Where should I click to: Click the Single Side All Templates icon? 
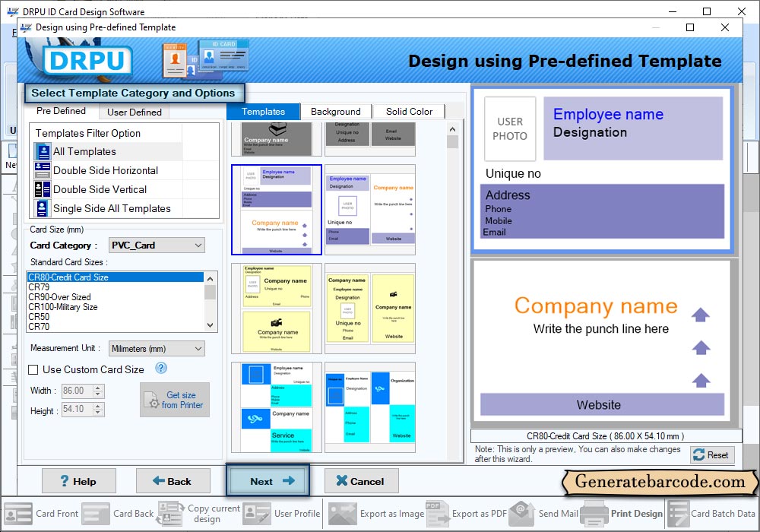(x=43, y=208)
